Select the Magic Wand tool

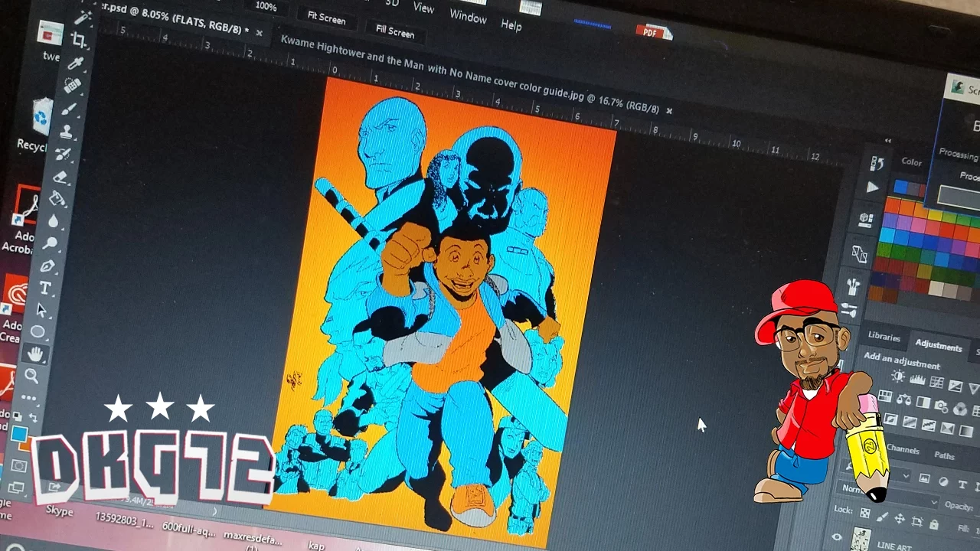coord(83,17)
